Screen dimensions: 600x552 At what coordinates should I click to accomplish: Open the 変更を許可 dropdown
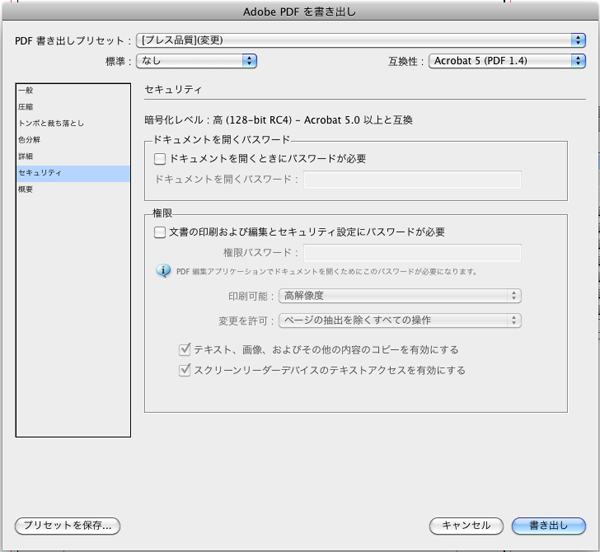[x=400, y=320]
